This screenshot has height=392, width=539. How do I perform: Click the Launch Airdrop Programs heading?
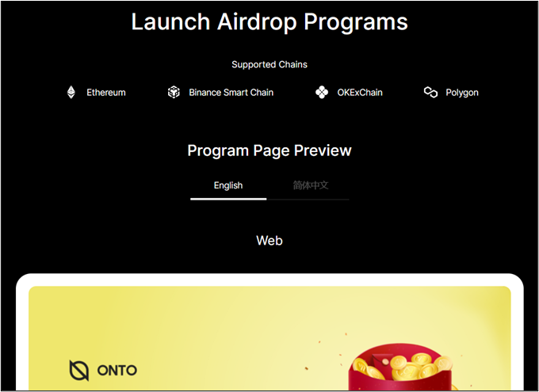(269, 22)
